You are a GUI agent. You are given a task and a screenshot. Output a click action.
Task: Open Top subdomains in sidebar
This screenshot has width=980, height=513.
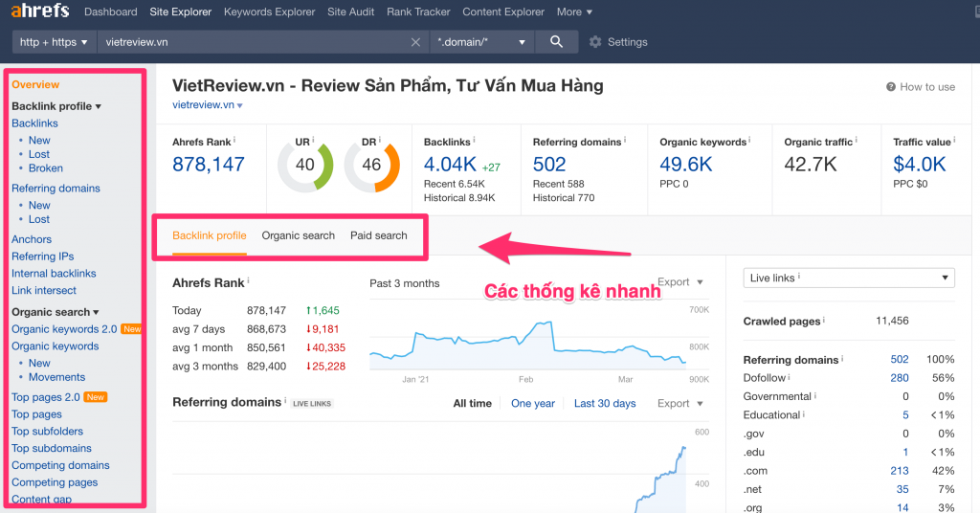[52, 448]
